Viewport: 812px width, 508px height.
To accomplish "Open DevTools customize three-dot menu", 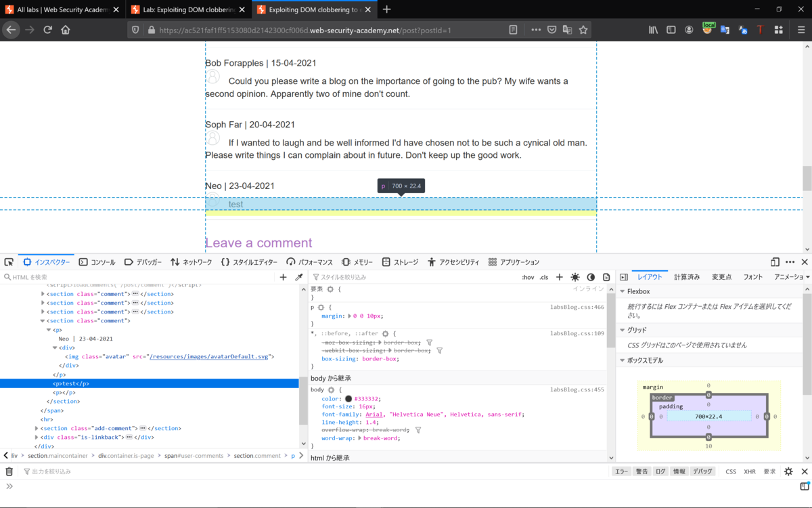I will click(790, 262).
